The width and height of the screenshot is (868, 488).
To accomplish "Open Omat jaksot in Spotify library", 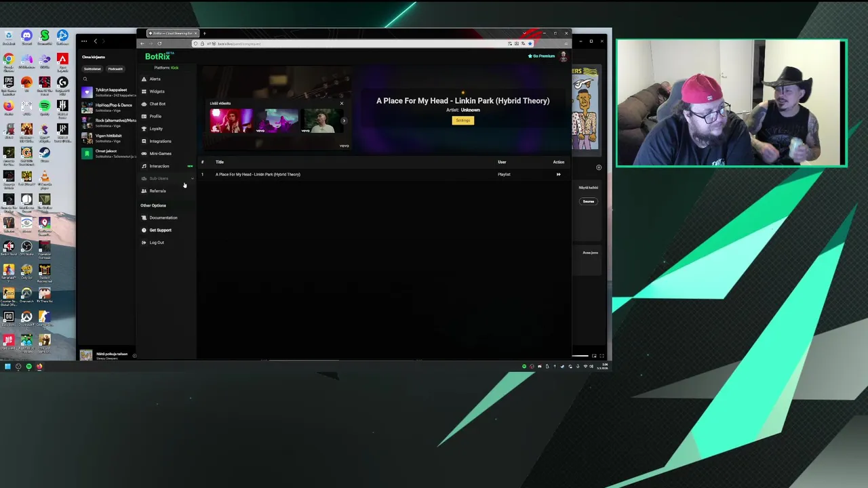I will pos(108,154).
